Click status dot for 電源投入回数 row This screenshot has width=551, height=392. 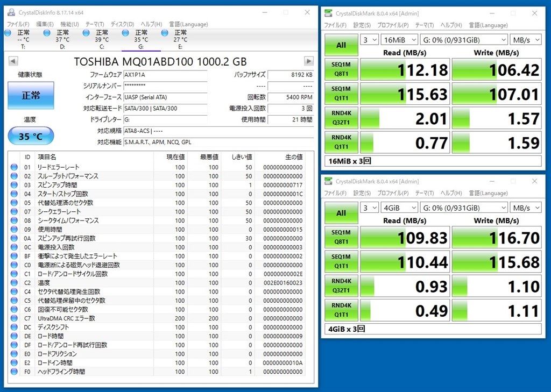point(14,247)
